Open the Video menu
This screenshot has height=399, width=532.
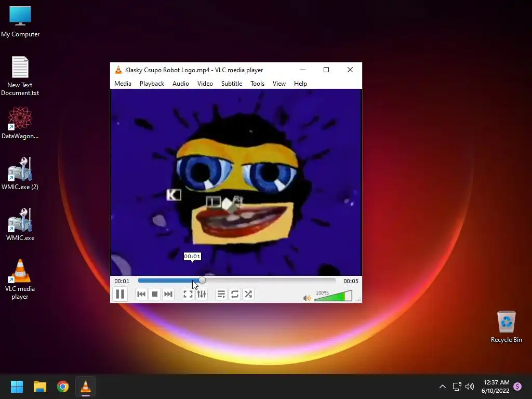(x=205, y=84)
